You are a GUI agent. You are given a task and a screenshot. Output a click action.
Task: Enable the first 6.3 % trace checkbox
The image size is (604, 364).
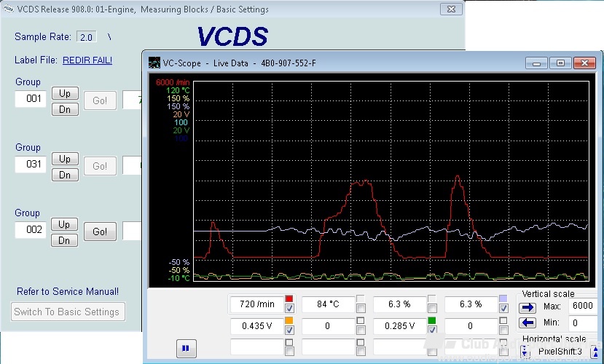pyautogui.click(x=432, y=308)
